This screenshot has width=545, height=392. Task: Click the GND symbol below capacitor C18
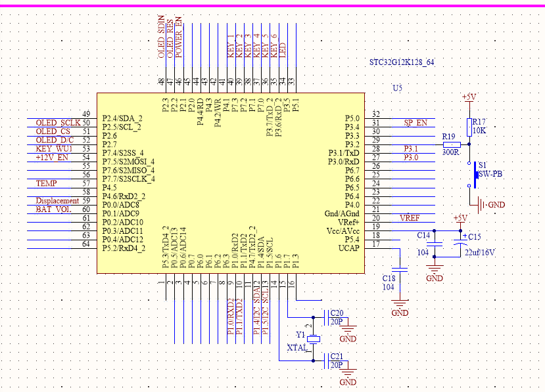pos(400,303)
